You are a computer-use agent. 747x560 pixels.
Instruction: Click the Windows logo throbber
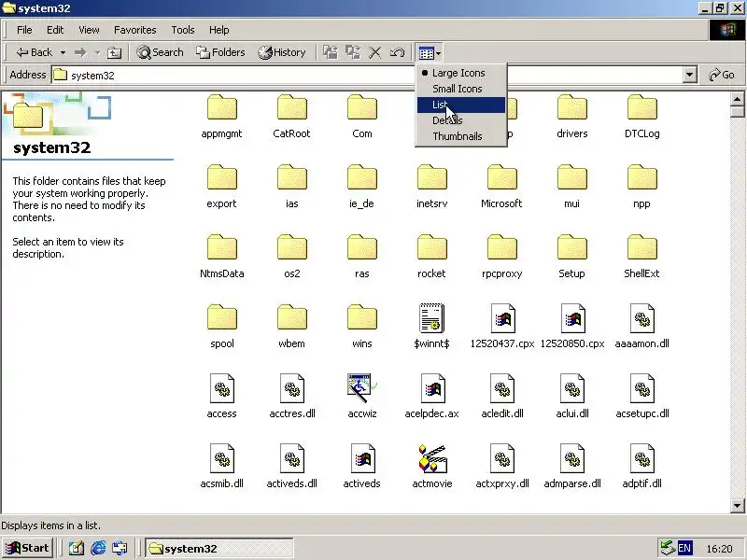coord(727,30)
